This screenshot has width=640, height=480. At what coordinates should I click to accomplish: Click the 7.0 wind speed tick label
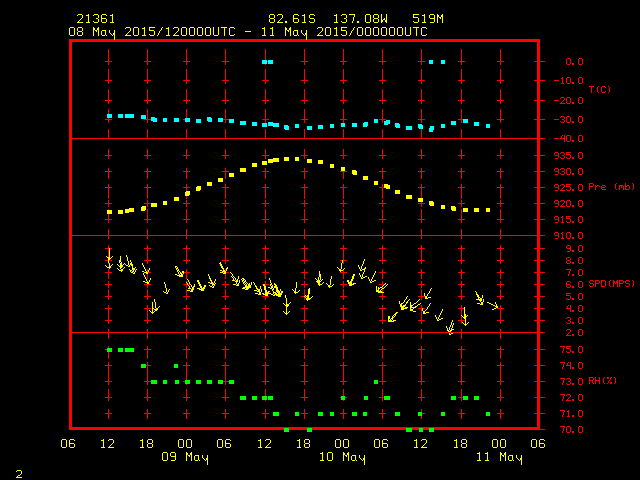pos(574,273)
